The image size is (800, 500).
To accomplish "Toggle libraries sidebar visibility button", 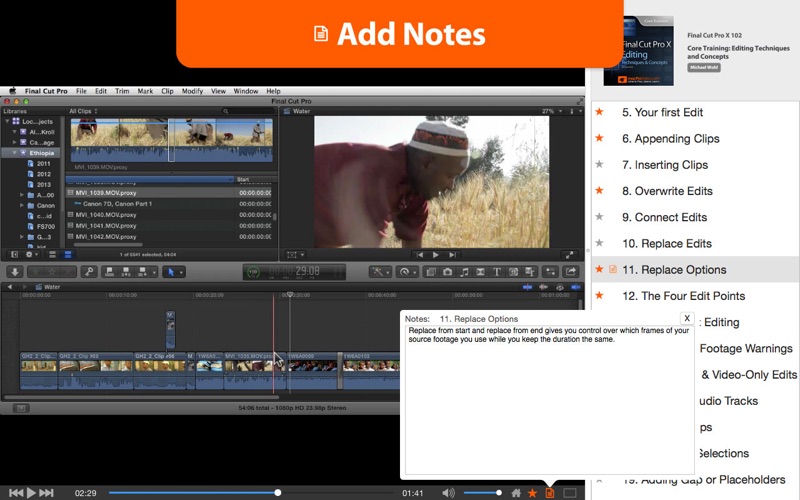I will pos(14,254).
